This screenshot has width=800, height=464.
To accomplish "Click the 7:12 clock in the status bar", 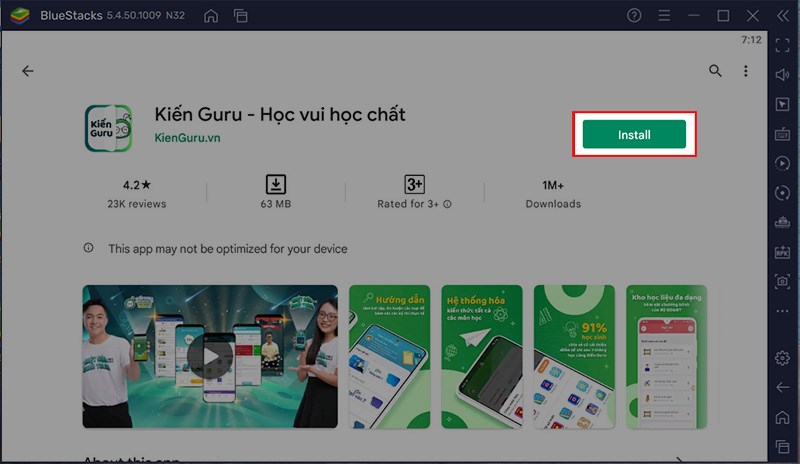I will coord(751,40).
